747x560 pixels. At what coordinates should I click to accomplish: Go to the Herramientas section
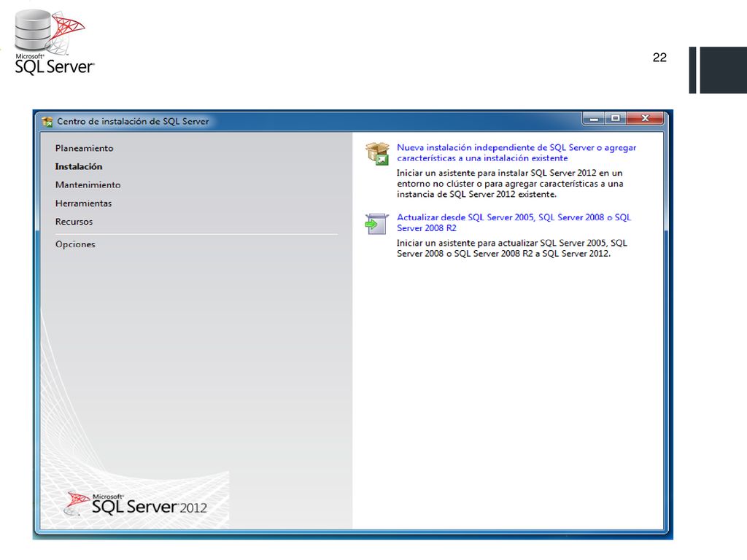pyautogui.click(x=83, y=203)
